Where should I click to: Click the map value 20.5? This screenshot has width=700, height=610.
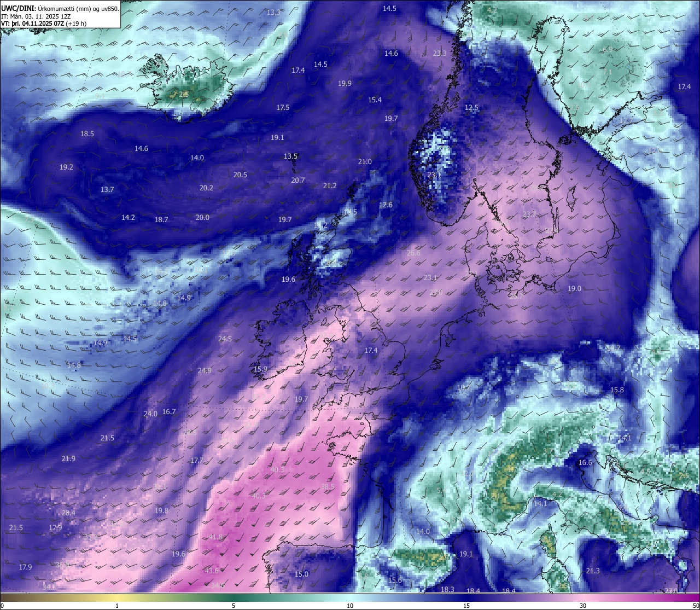pyautogui.click(x=240, y=175)
